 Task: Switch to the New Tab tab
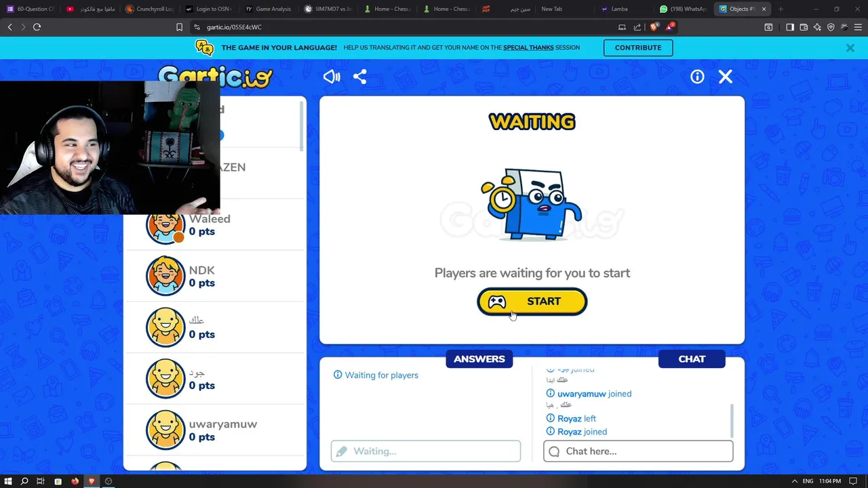click(x=564, y=9)
